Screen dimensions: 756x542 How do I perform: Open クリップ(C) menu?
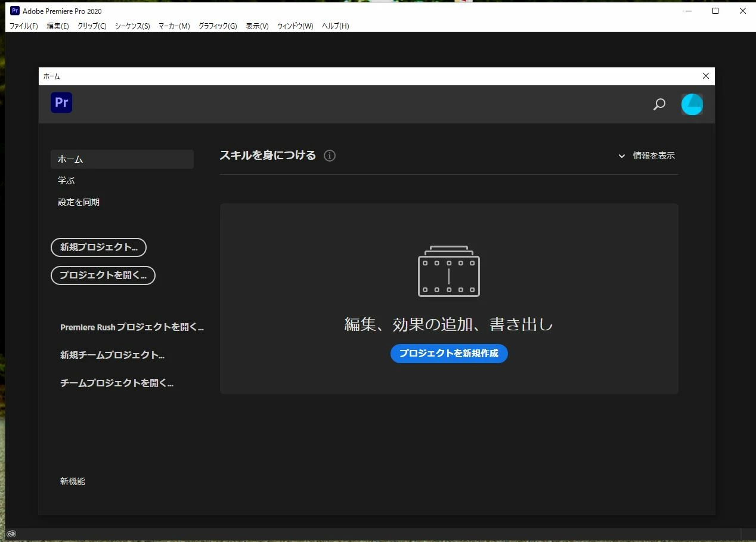92,26
